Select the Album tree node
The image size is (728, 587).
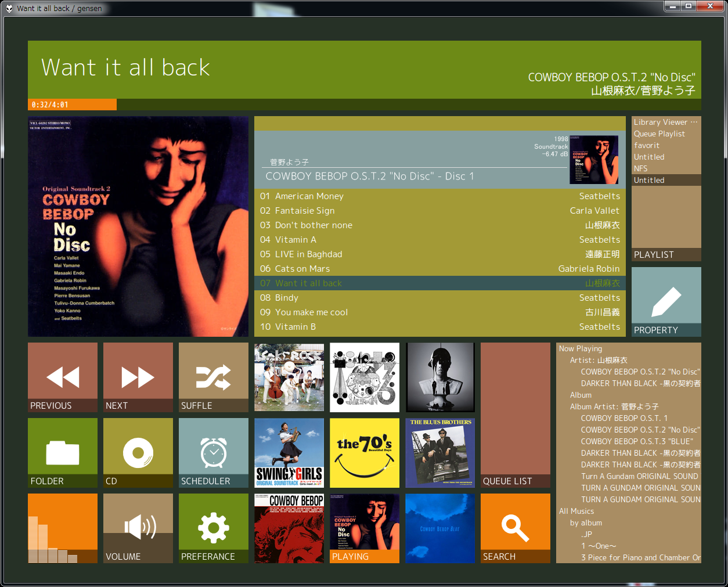pyautogui.click(x=581, y=395)
